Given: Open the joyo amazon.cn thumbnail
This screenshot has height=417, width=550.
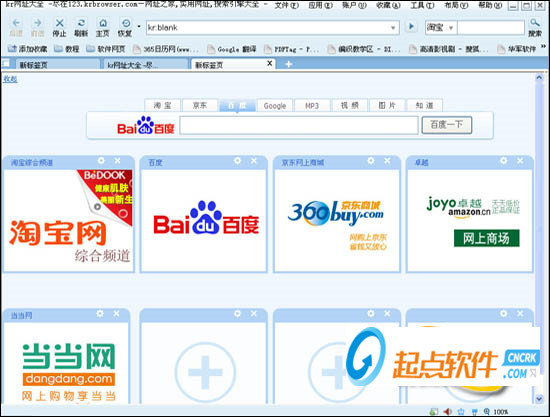Looking at the screenshot, I should click(469, 220).
